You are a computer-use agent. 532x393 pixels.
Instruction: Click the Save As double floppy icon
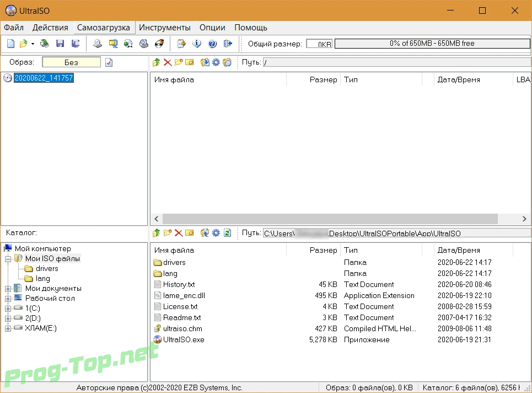pos(76,44)
